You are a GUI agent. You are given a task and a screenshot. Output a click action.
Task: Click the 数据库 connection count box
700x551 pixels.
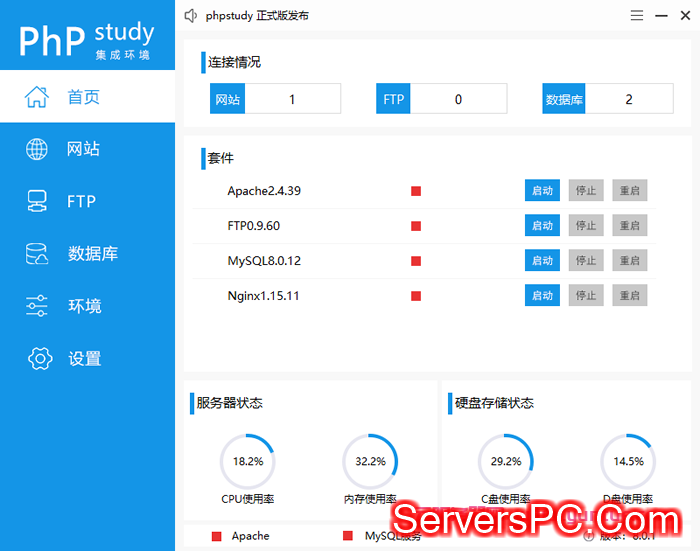(x=628, y=99)
